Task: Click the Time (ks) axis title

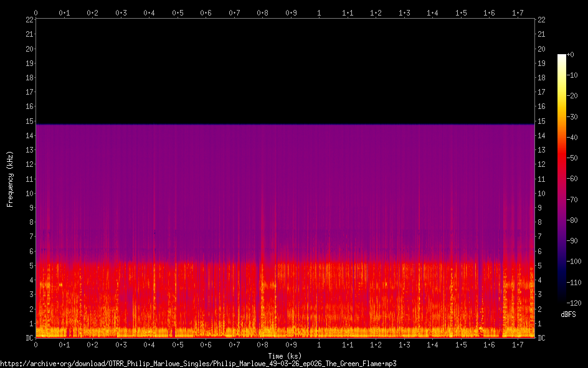Action: point(285,356)
